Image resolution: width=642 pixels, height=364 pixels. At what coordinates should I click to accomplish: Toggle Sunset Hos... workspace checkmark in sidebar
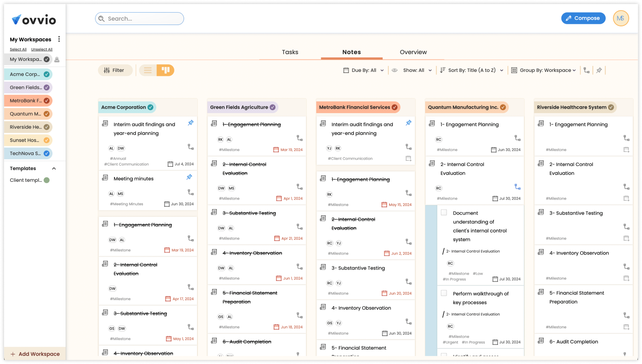pyautogui.click(x=47, y=140)
